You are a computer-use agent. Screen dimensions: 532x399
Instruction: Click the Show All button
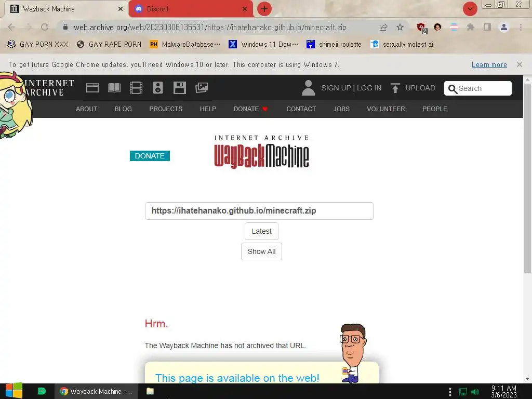click(x=261, y=251)
